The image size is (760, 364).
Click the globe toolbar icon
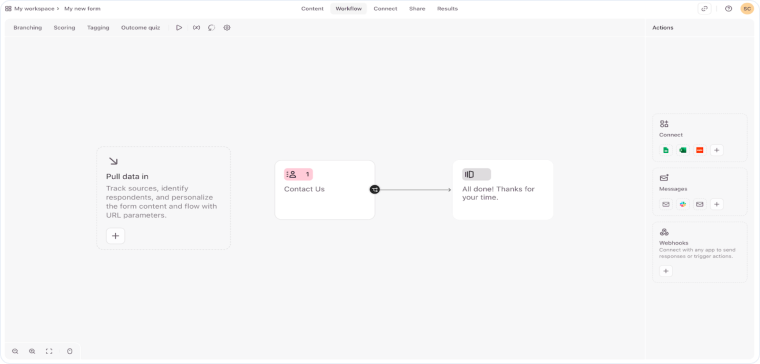tap(227, 28)
